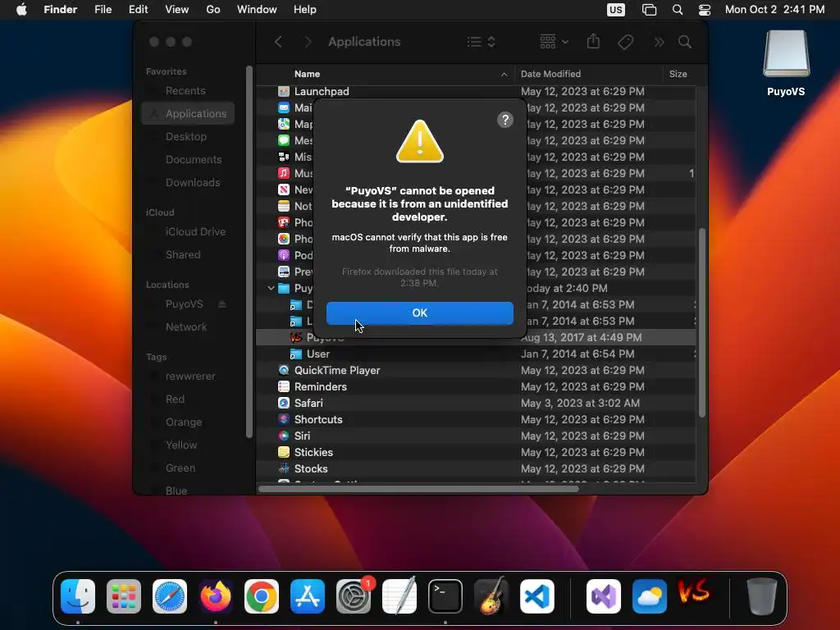Viewport: 840px width, 630px height.
Task: Select Applications in the sidebar
Action: [188, 113]
